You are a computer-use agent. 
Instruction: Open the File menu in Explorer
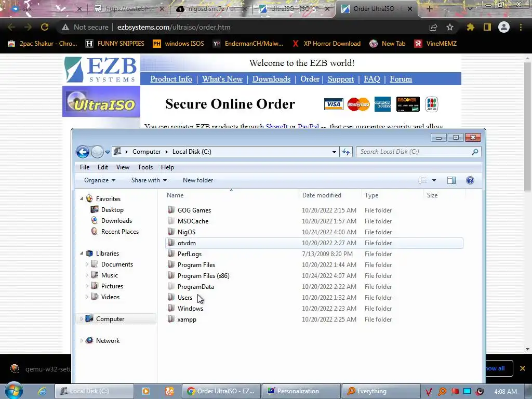tap(85, 167)
